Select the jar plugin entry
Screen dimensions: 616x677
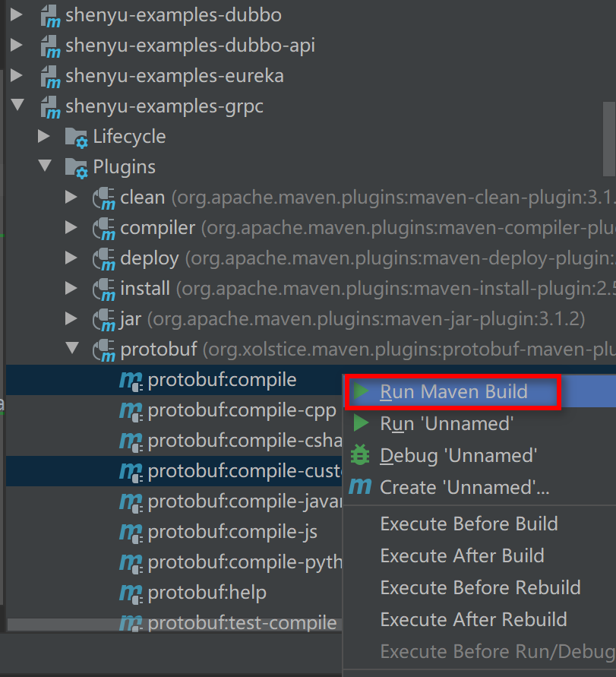pyautogui.click(x=130, y=319)
